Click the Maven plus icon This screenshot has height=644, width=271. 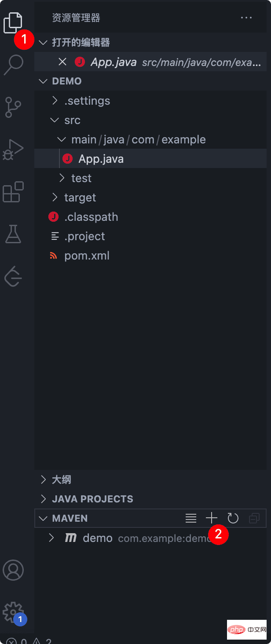(x=212, y=518)
